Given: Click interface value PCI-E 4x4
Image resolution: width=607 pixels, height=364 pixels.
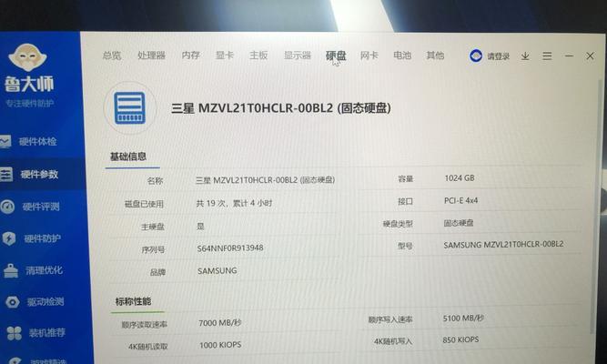Looking at the screenshot, I should [x=460, y=200].
